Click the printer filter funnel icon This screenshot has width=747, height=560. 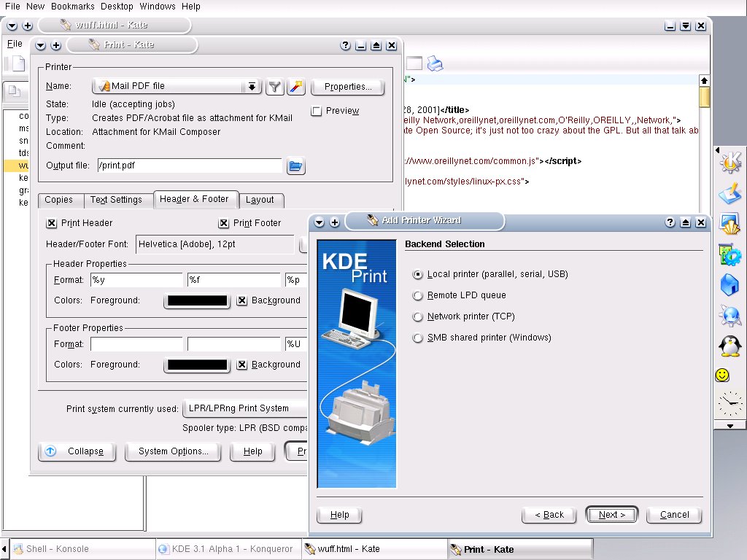pos(274,87)
